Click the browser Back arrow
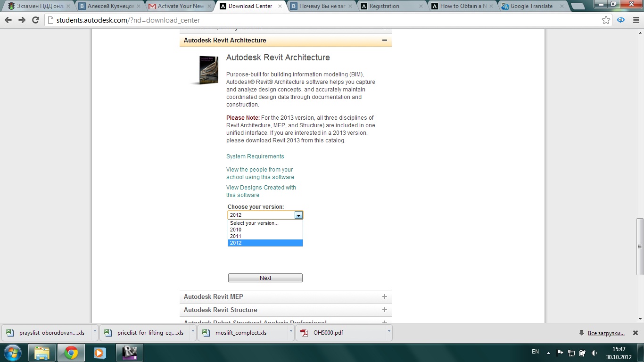The height and width of the screenshot is (362, 644). [x=8, y=20]
